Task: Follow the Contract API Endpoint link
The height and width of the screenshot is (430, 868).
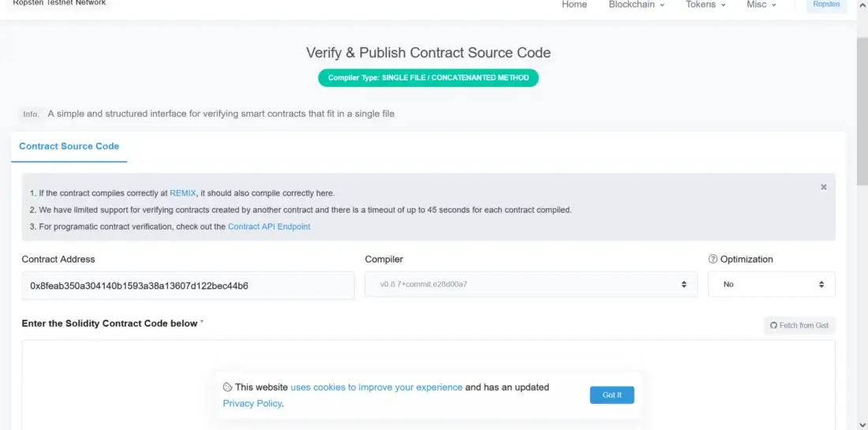Action: click(x=269, y=226)
